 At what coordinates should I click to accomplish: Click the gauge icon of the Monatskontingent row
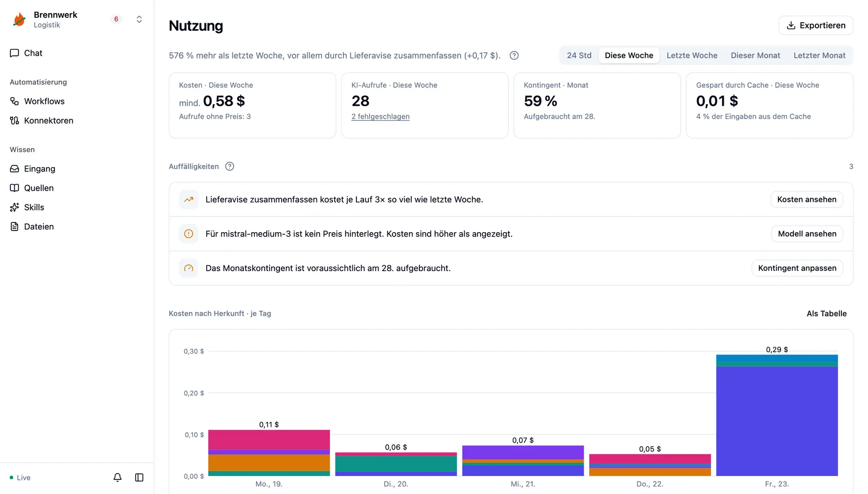click(x=189, y=268)
